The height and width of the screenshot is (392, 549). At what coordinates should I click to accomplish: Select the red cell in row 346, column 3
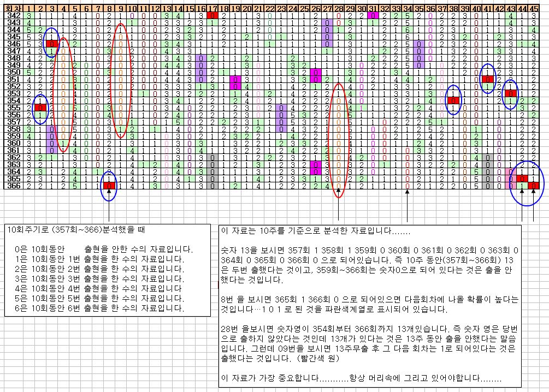point(52,43)
